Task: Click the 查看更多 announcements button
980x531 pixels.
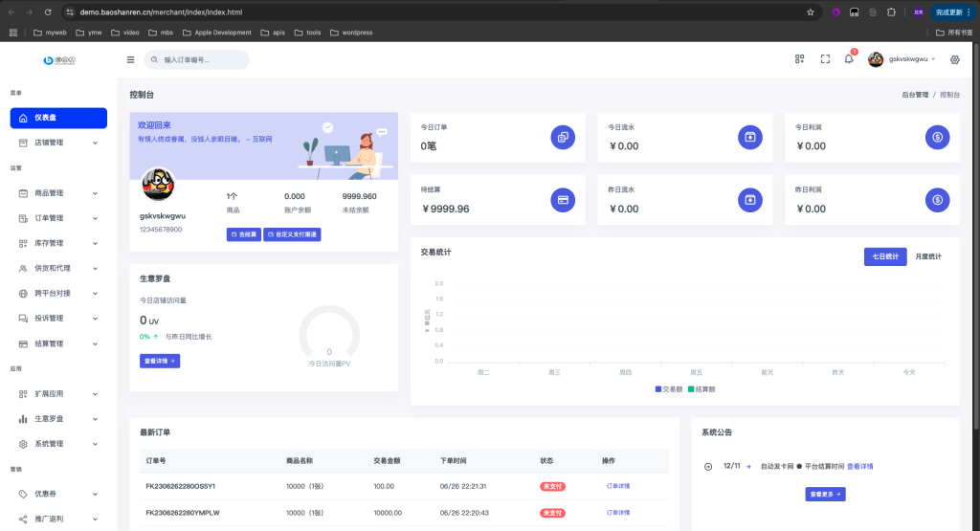Action: pyautogui.click(x=825, y=494)
